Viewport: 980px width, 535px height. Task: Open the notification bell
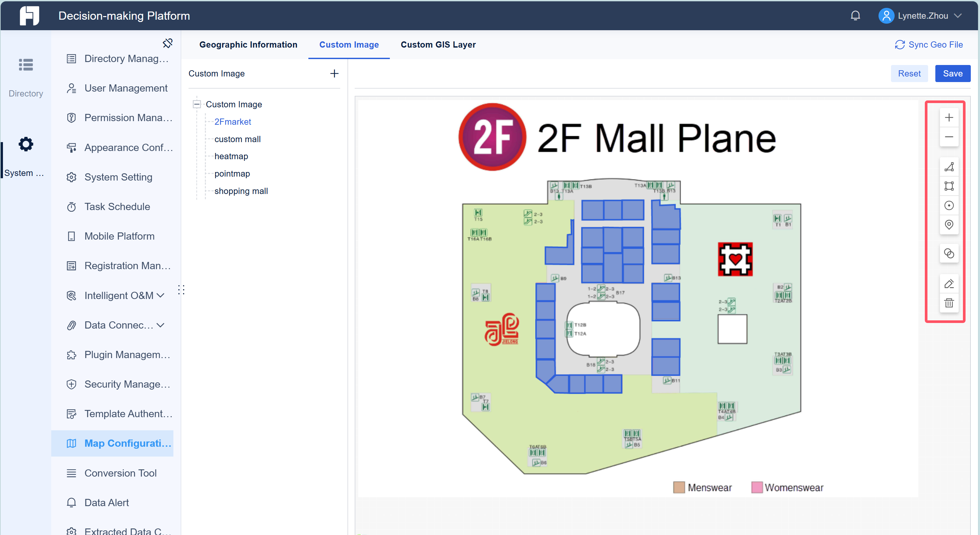(x=855, y=15)
